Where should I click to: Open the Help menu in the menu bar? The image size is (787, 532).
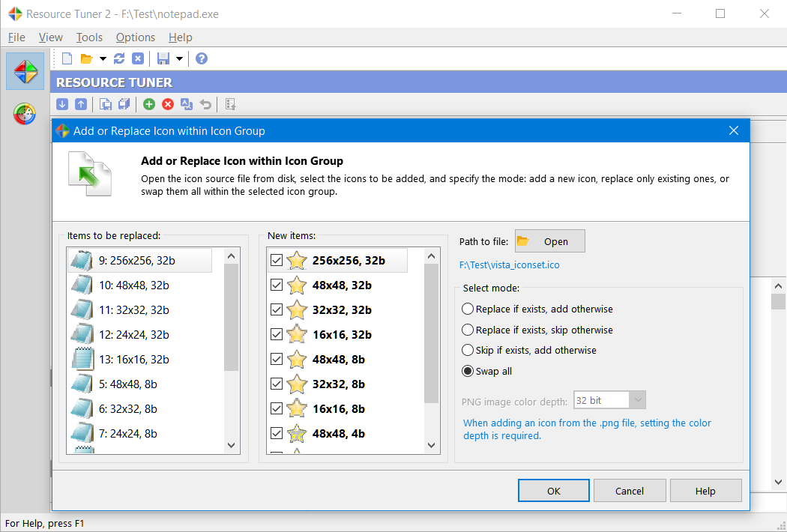click(180, 37)
